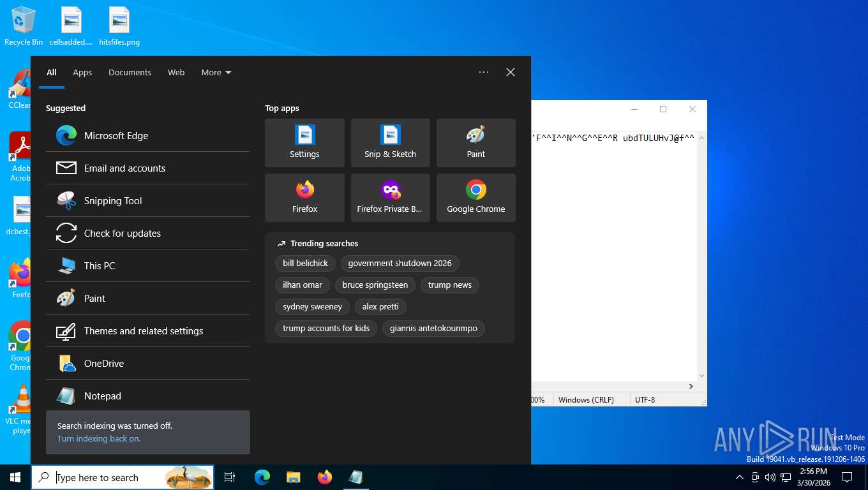868x490 pixels.
Task: Select cellsadded desktop image file
Action: [x=71, y=27]
